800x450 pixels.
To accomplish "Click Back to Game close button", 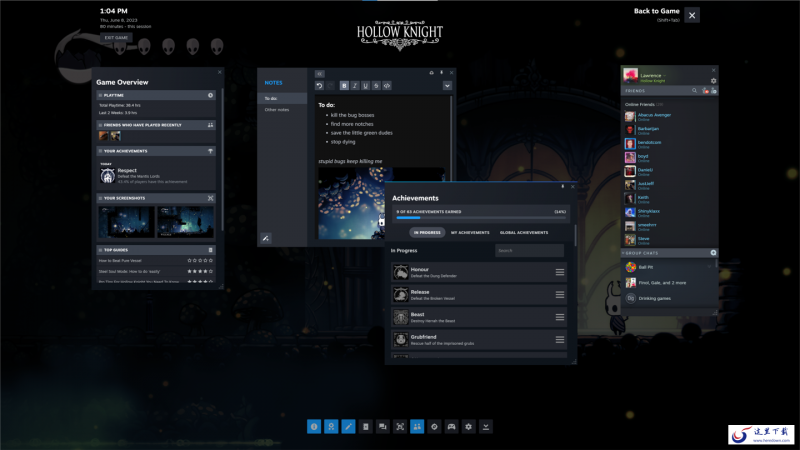I will [692, 15].
